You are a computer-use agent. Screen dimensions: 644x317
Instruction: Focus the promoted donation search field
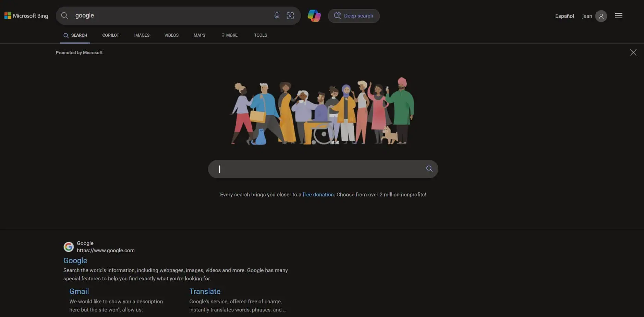click(x=319, y=169)
